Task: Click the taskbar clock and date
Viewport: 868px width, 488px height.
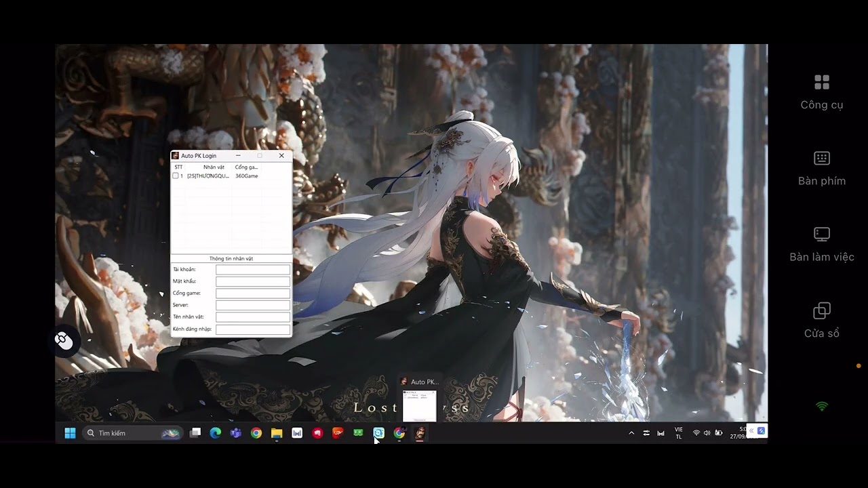Action: pyautogui.click(x=738, y=433)
